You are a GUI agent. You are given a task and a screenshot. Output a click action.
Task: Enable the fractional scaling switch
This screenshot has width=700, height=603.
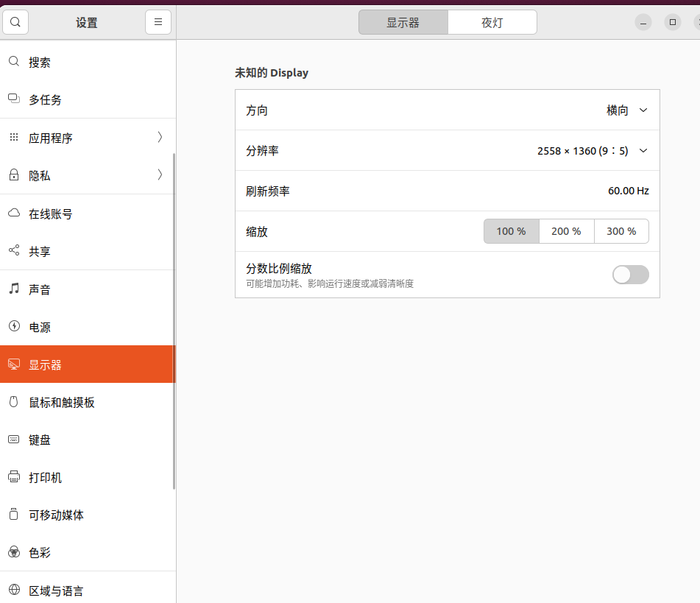(x=630, y=275)
